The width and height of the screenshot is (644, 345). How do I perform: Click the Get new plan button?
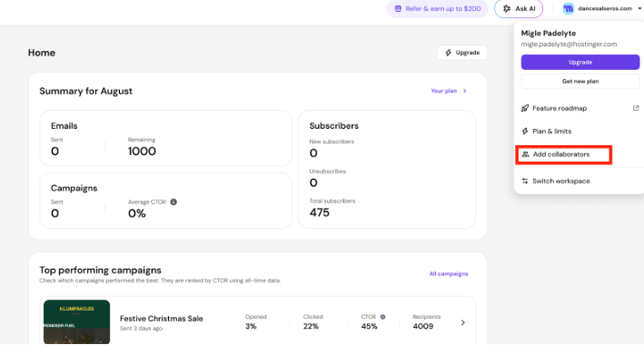point(580,82)
